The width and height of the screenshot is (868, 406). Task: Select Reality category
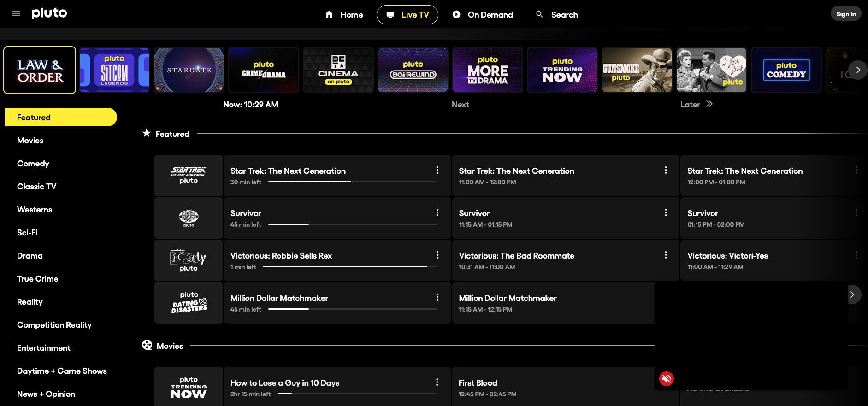[30, 302]
